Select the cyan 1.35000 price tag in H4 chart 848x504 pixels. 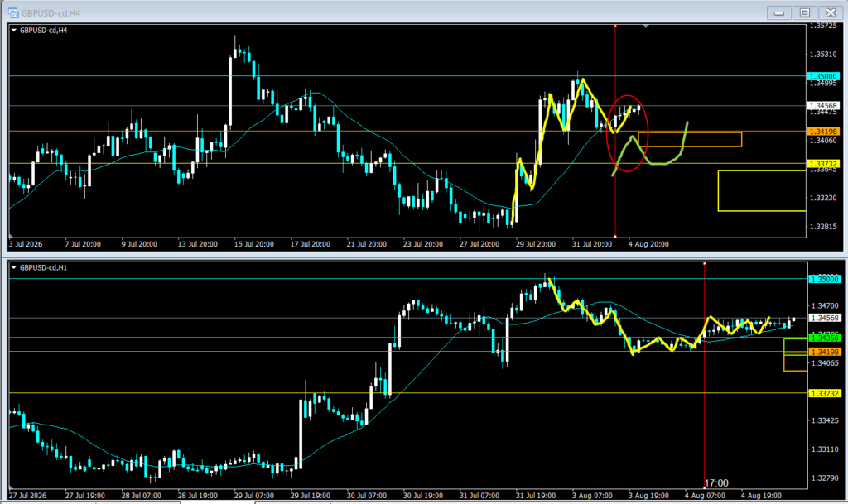tap(823, 77)
